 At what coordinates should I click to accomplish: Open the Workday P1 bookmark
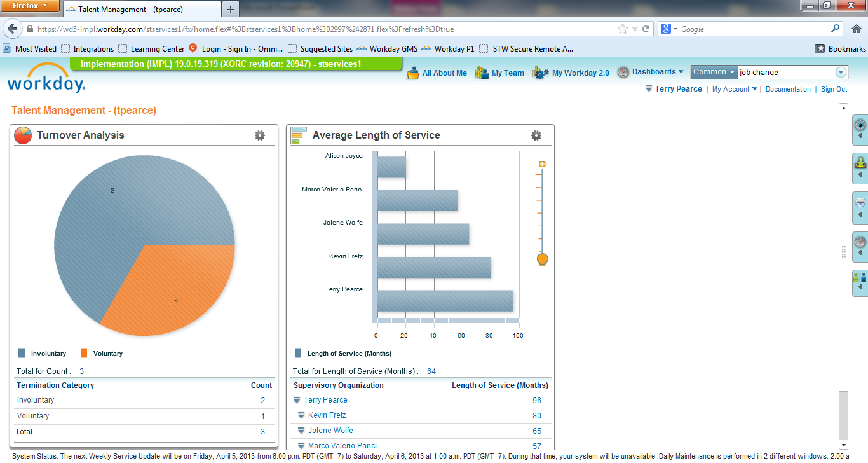tap(447, 48)
